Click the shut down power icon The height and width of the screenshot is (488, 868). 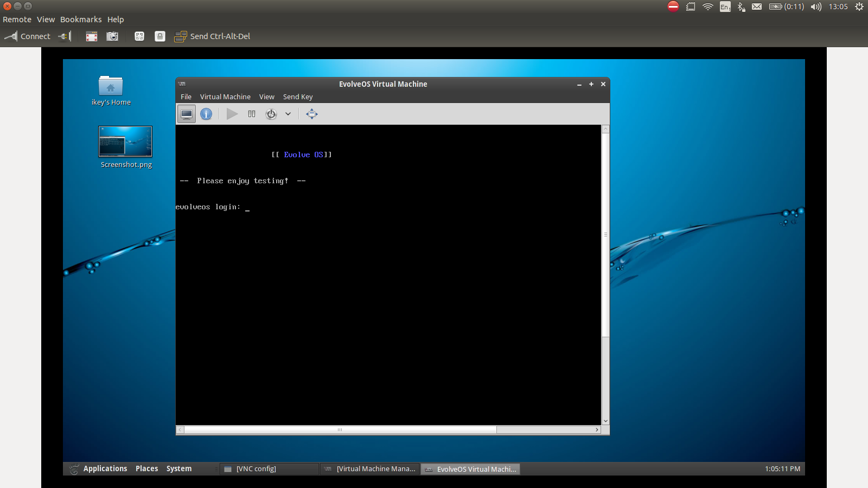click(x=271, y=114)
